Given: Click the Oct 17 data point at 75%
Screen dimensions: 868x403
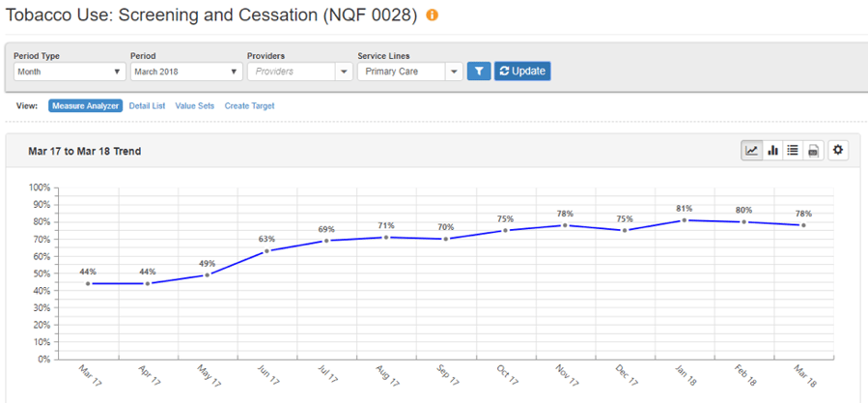Looking at the screenshot, I should click(x=505, y=231).
